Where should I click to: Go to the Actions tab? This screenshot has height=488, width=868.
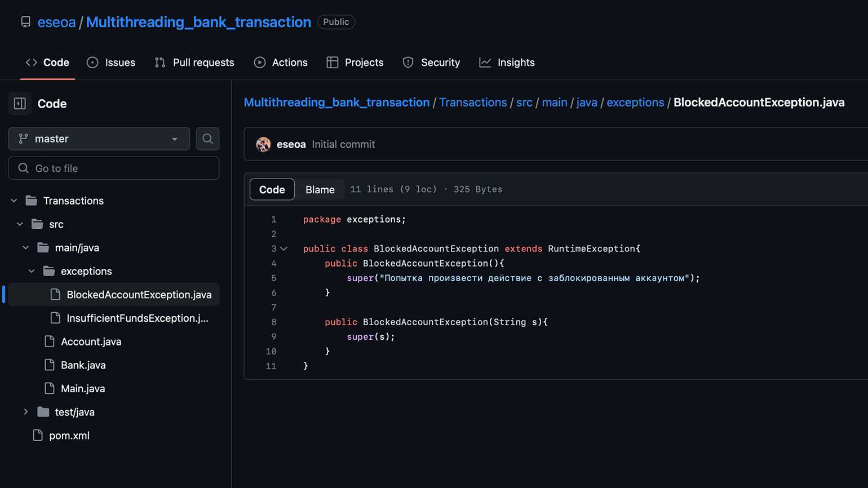click(x=281, y=63)
